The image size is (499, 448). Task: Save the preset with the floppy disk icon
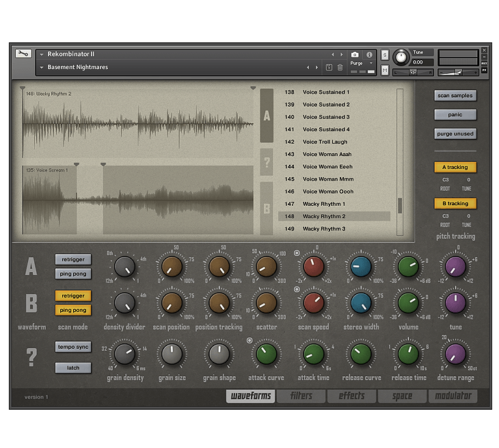click(329, 67)
